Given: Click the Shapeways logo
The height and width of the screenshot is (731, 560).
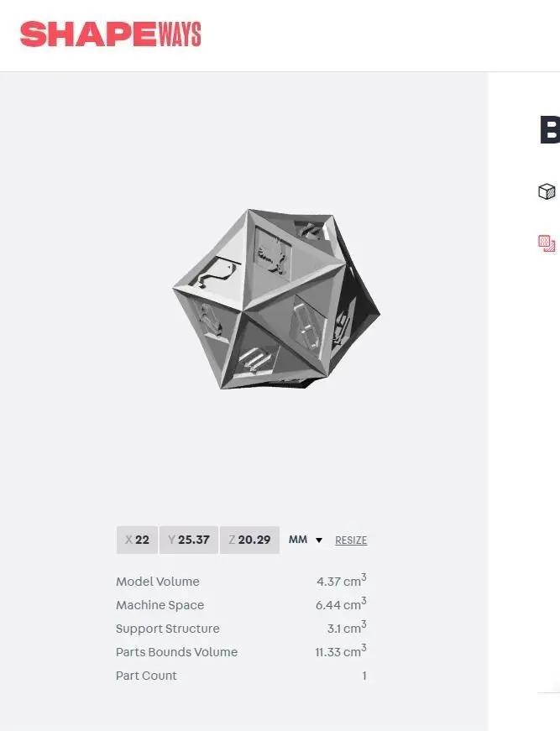Looking at the screenshot, I should point(110,34).
